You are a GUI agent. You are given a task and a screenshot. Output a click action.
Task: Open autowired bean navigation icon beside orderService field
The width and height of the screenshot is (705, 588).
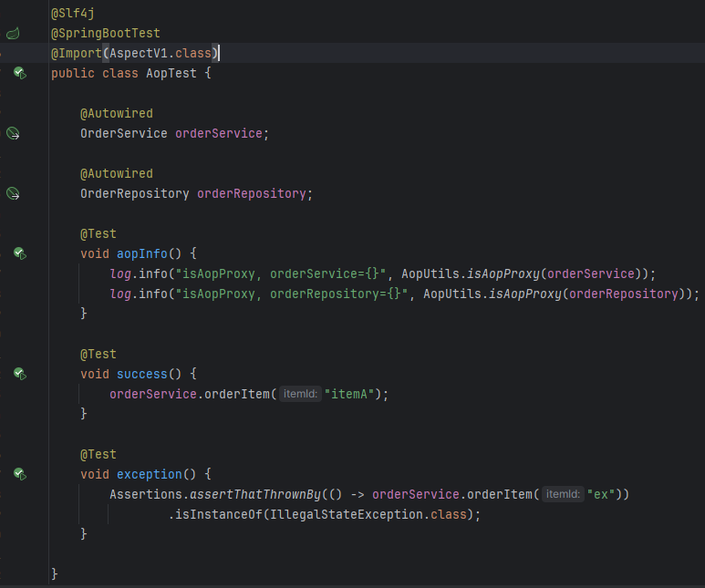[x=13, y=133]
